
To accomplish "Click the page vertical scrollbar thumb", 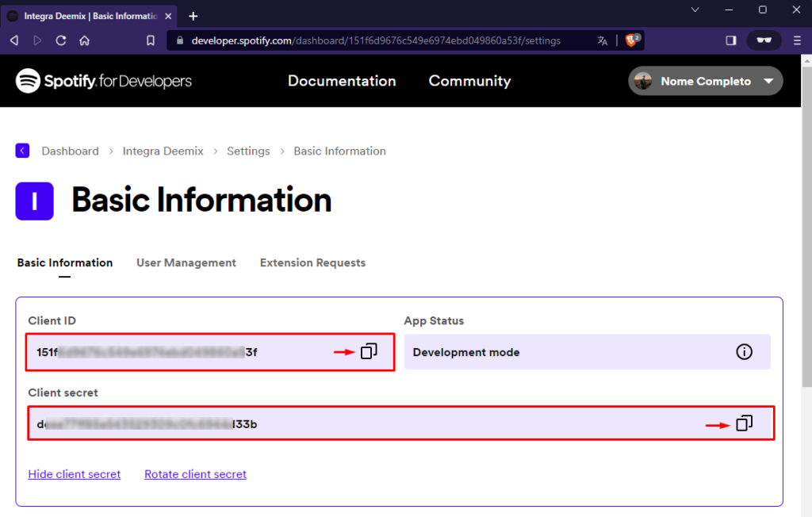I will tap(806, 226).
